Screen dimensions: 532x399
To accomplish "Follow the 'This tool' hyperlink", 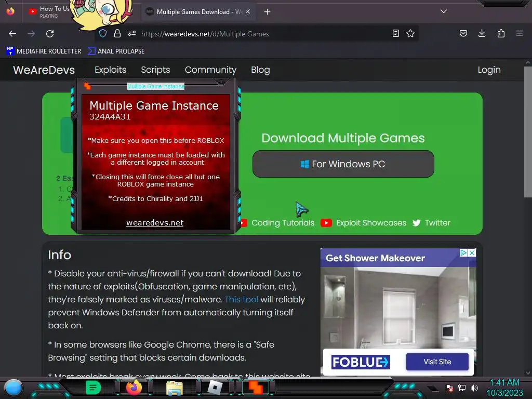I will tap(241, 300).
